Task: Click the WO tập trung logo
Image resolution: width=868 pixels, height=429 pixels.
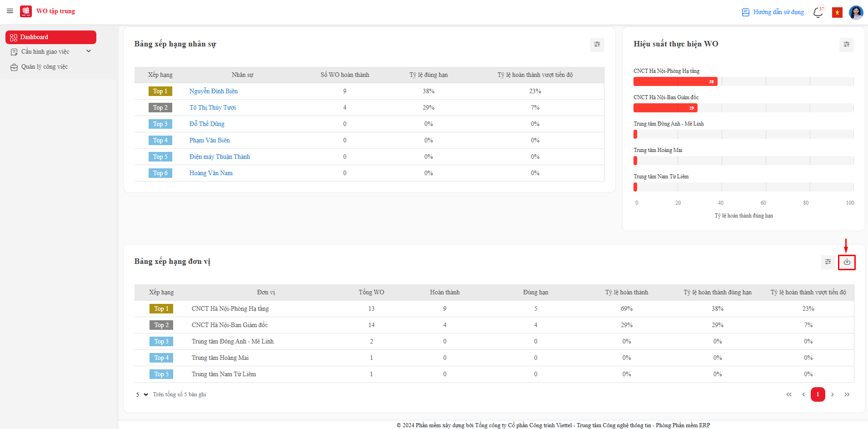Action: [26, 11]
